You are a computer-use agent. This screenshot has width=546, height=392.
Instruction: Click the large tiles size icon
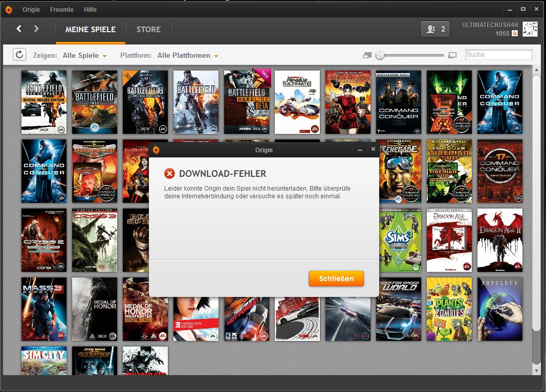(x=452, y=55)
